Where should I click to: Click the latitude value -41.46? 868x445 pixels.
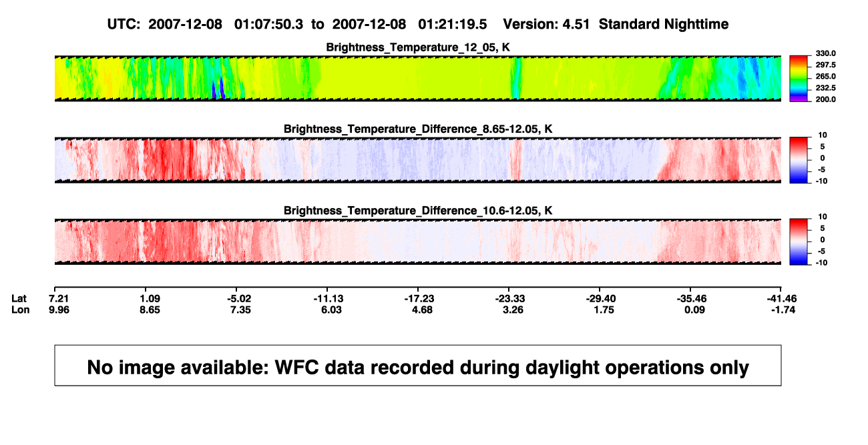point(782,298)
